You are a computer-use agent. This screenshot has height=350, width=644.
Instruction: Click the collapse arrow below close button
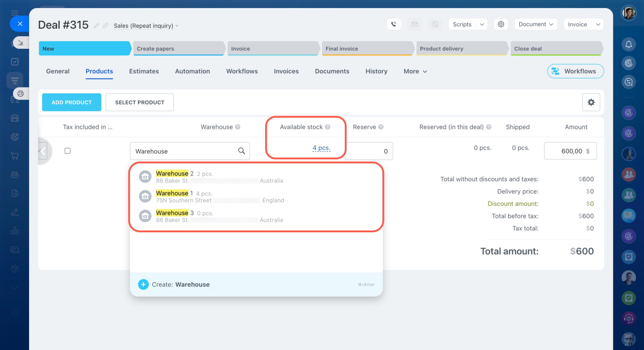(21, 43)
